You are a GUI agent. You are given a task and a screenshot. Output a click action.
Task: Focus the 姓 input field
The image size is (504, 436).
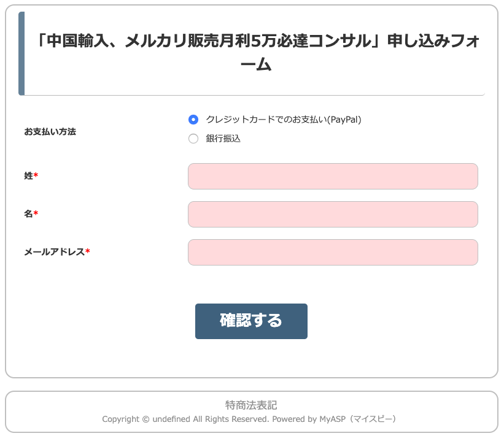coord(333,177)
